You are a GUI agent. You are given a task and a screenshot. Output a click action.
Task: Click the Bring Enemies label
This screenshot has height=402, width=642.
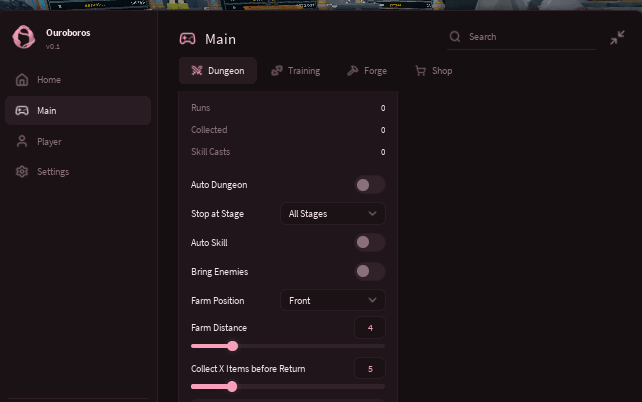[219, 272]
